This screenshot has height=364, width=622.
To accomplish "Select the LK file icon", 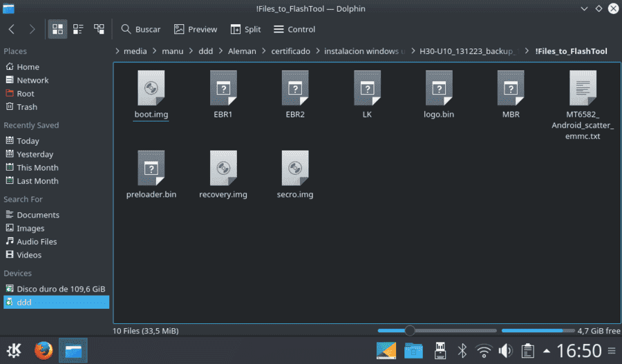I will click(x=368, y=88).
